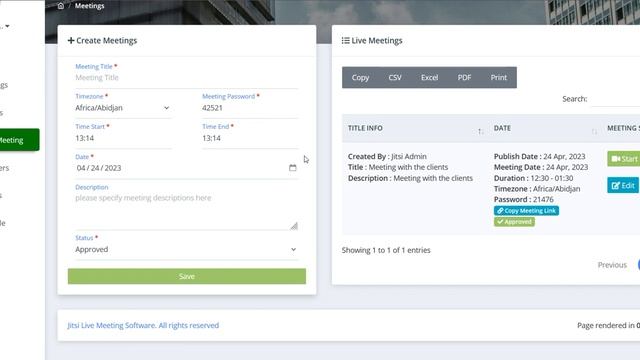The image size is (640, 360).
Task: Select the highlighted Meeting sidebar item
Action: pos(19,140)
